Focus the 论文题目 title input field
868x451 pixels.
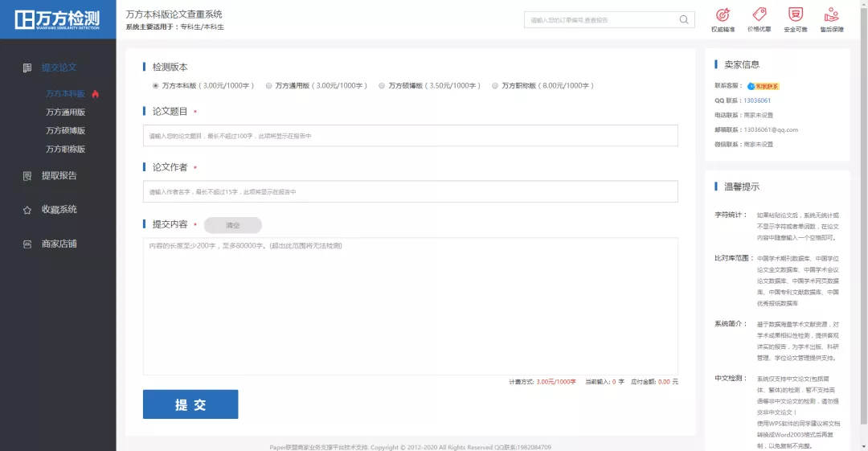tap(410, 136)
